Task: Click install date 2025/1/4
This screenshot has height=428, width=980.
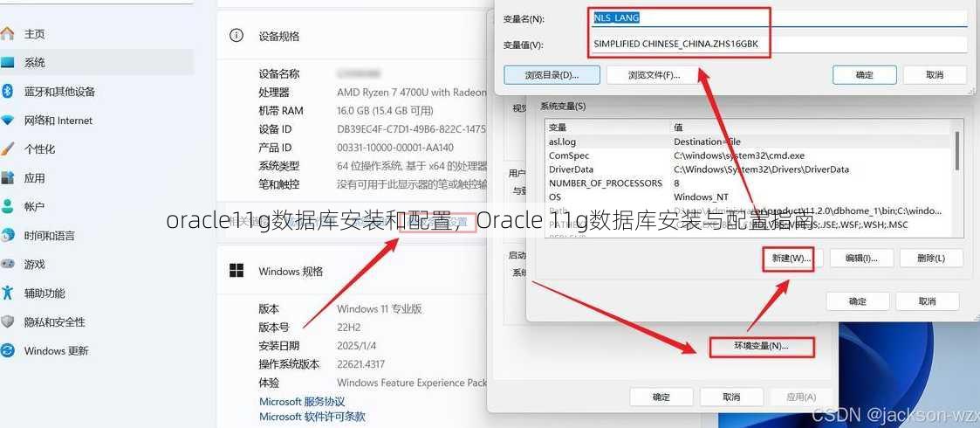Action: [x=356, y=345]
